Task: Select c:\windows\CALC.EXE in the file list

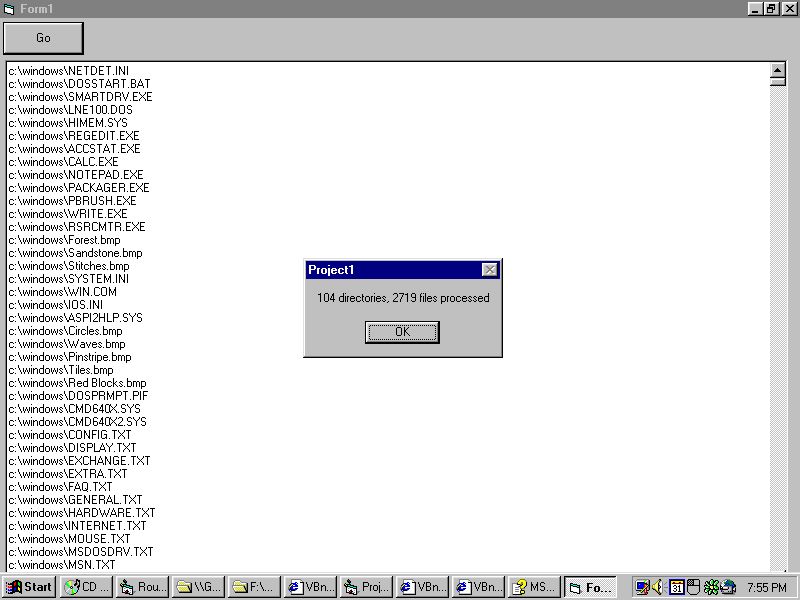Action: [64, 162]
